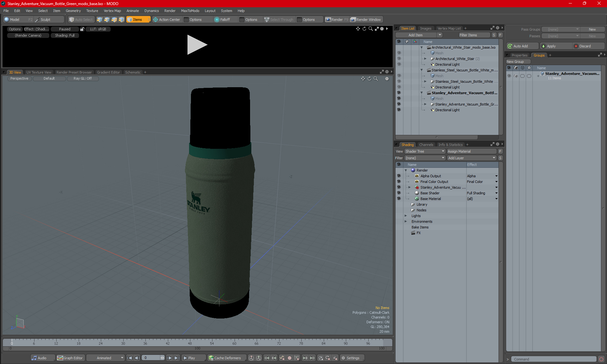Toggle visibility of Architectural_White_Stair folder
The image size is (607, 364).
[x=399, y=59]
